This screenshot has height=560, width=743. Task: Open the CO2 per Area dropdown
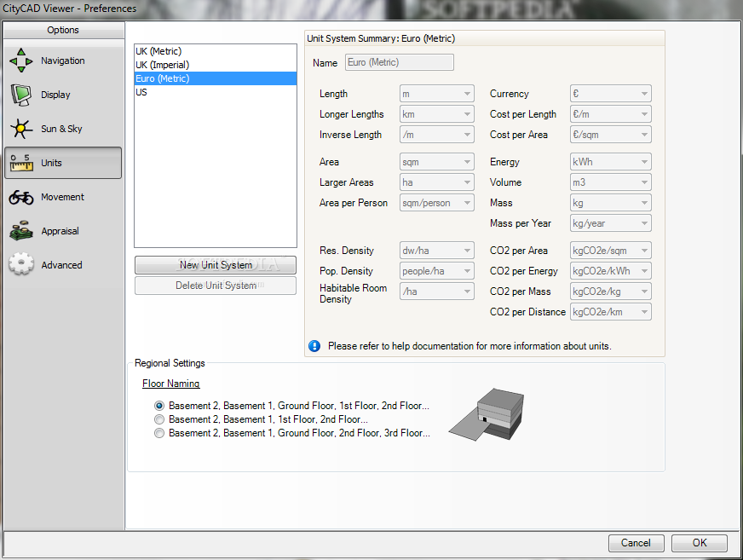610,251
